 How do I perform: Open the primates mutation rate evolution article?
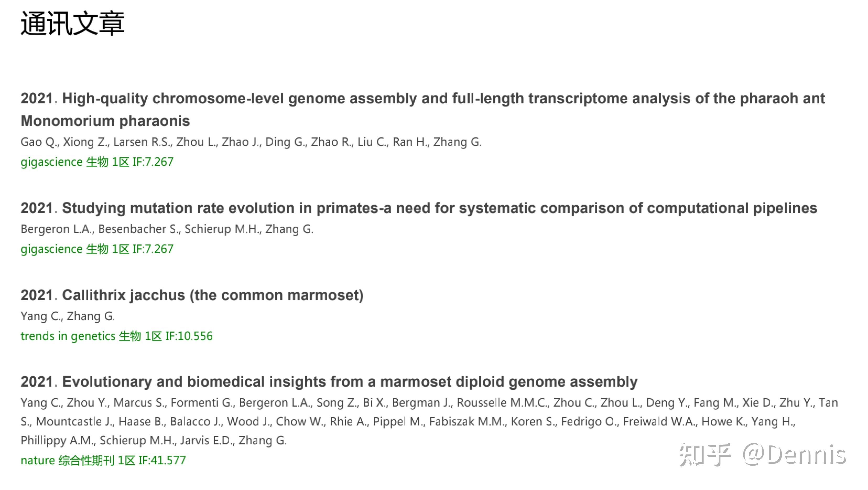[x=419, y=208]
